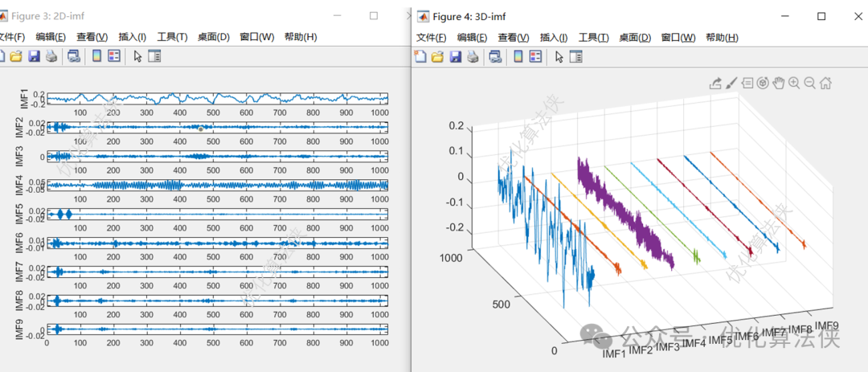Click the IMF9 axis tick label in 3D plot
This screenshot has height=372, width=868.
[827, 325]
